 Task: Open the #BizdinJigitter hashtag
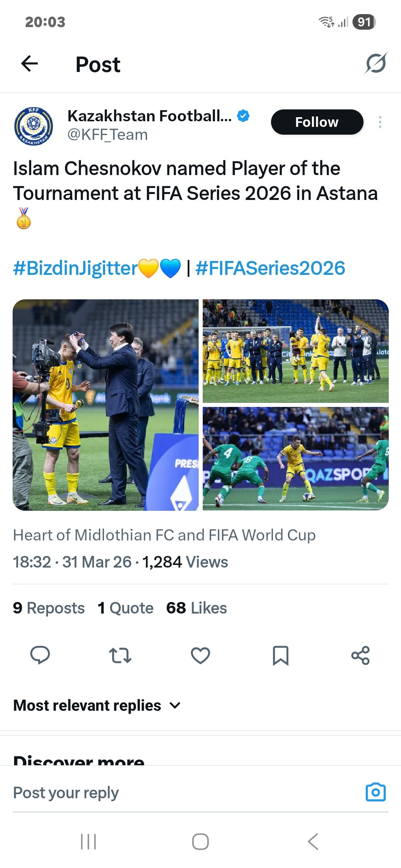tap(75, 268)
